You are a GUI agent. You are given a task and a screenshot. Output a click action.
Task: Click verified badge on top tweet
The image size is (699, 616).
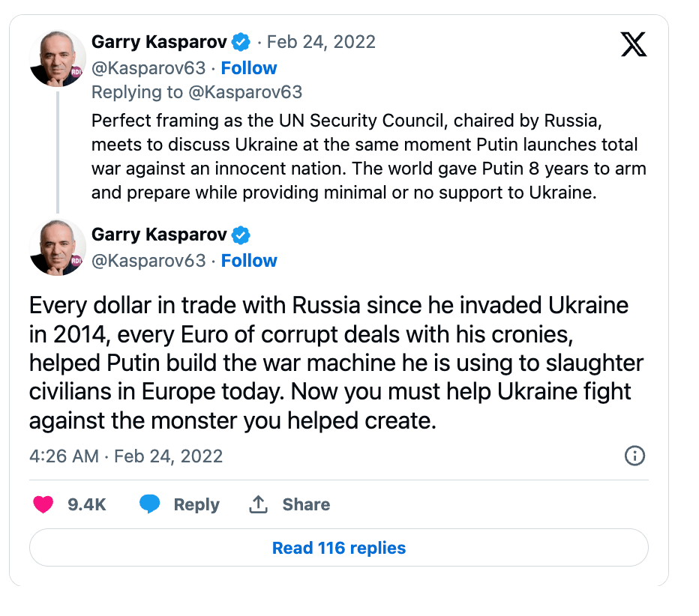click(x=241, y=41)
